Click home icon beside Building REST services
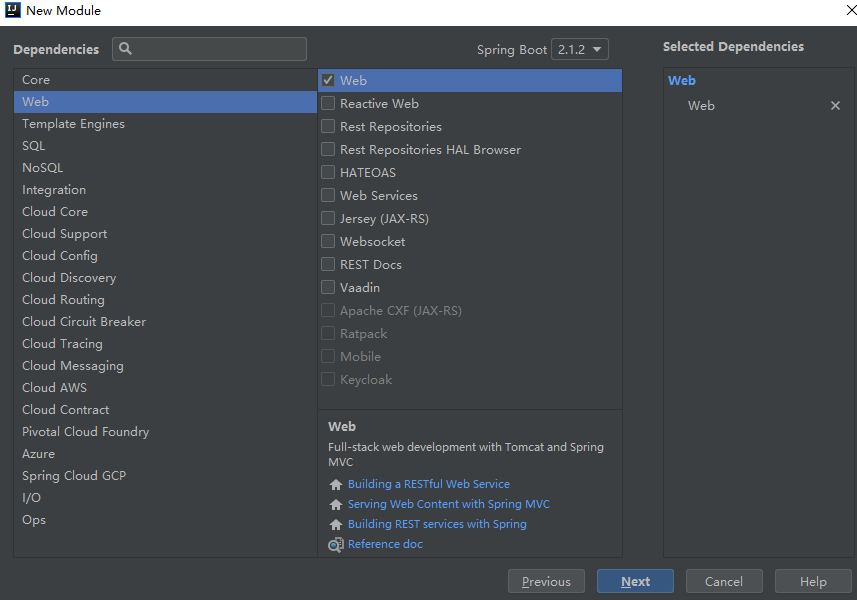The image size is (857, 600). (x=336, y=525)
